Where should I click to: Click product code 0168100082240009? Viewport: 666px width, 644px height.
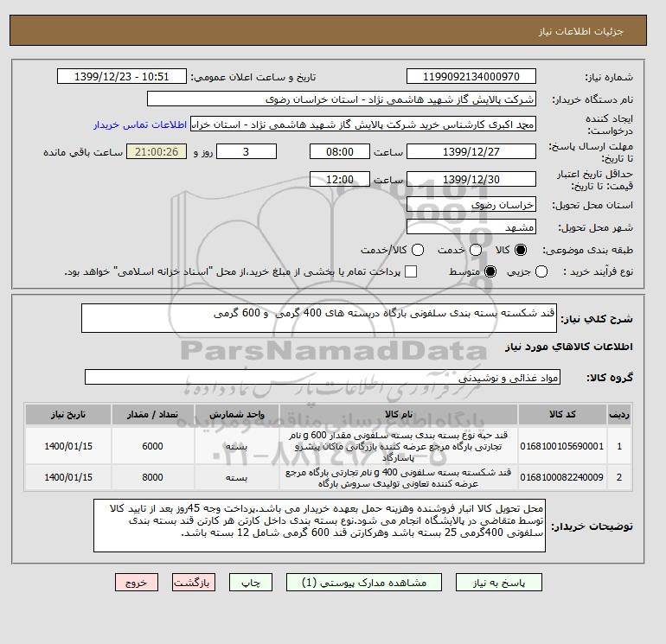(562, 477)
